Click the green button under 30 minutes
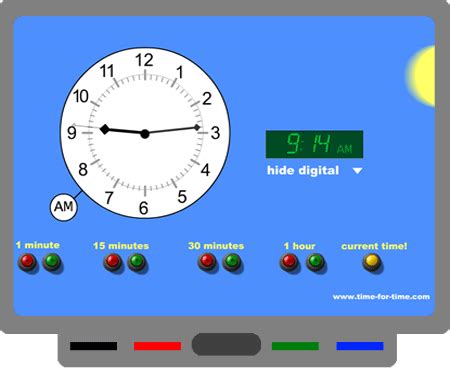Screen dimensions: 450x370 tap(232, 262)
